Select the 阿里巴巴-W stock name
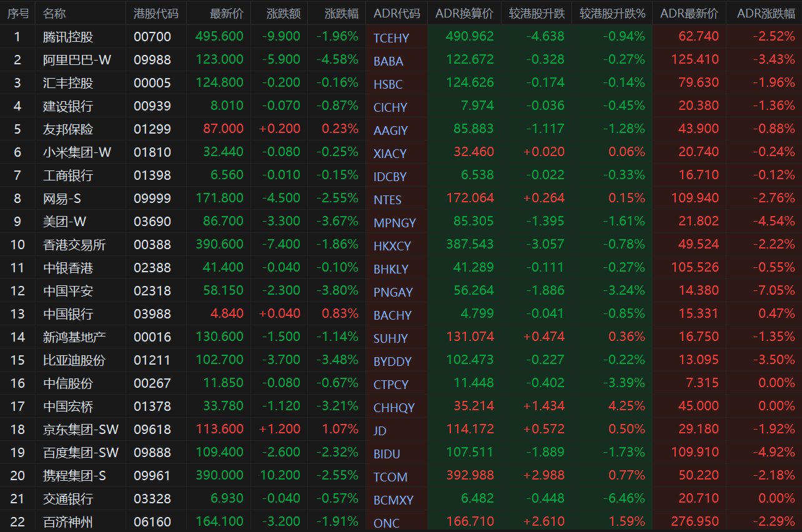Viewport: 802px width, 532px height. click(x=77, y=60)
